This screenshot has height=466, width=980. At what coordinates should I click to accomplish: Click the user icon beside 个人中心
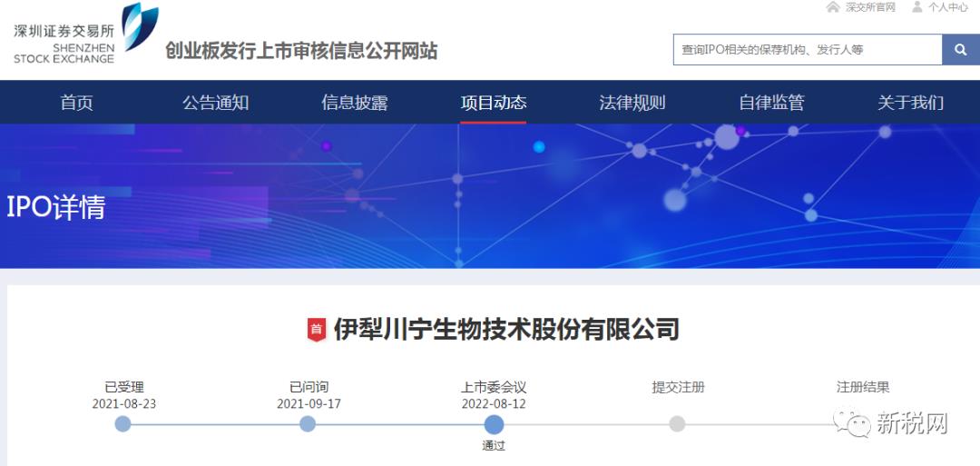tap(916, 7)
